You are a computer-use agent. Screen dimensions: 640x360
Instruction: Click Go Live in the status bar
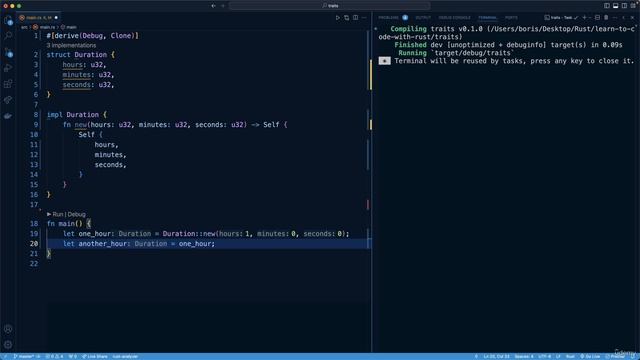590,356
